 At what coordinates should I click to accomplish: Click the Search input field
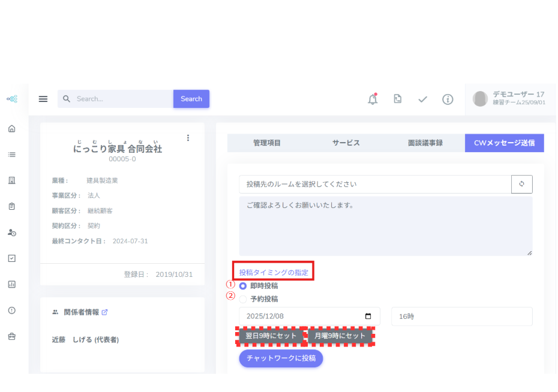coord(115,99)
